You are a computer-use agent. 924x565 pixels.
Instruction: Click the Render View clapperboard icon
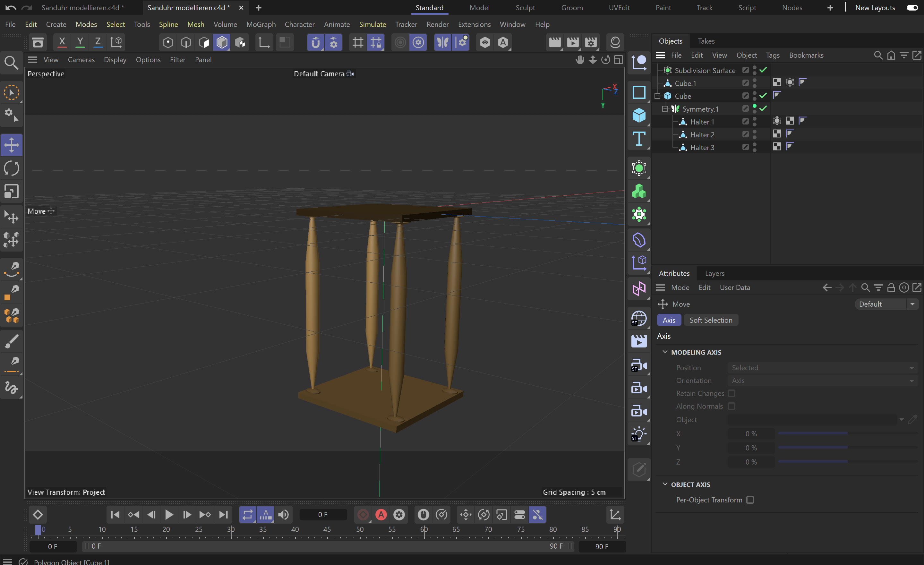tap(555, 42)
